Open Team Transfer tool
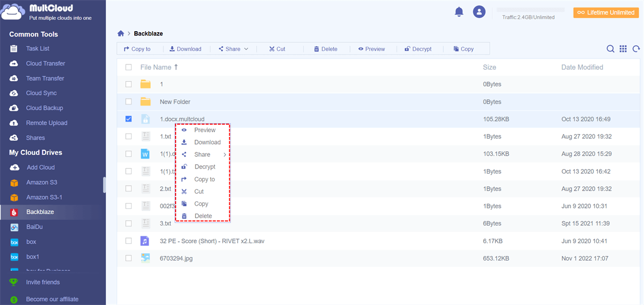The image size is (644, 305). pos(45,78)
